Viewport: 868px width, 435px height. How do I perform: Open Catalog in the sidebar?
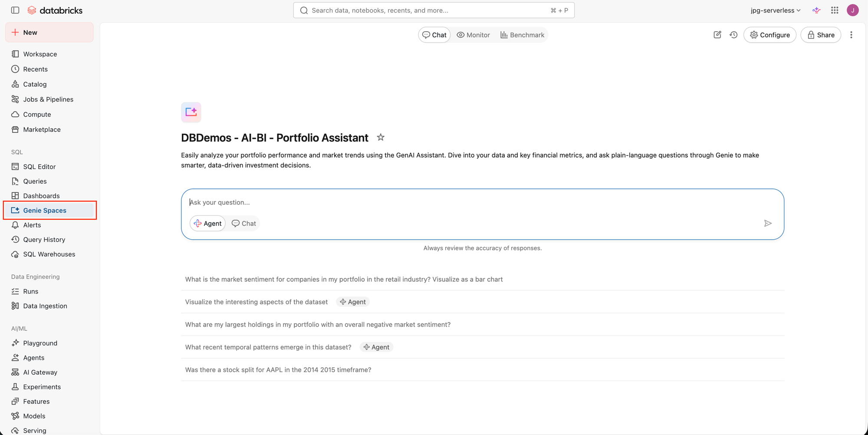coord(49,84)
